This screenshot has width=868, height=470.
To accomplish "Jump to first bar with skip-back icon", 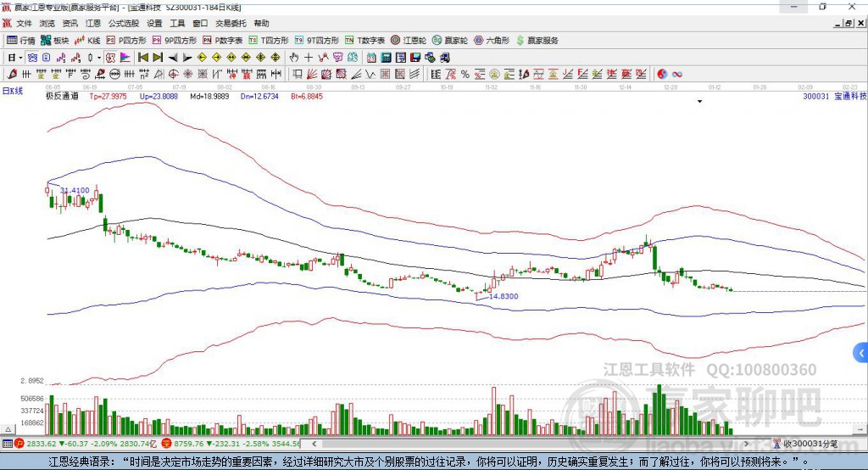I will click(x=142, y=58).
